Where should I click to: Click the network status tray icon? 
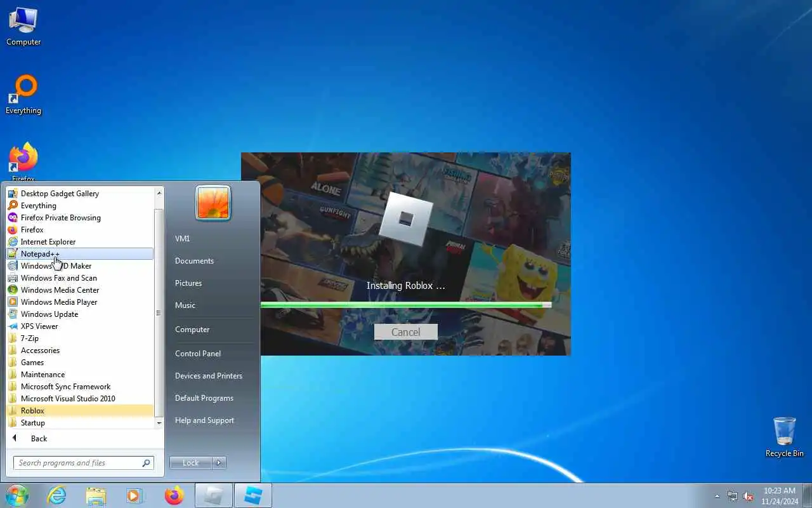733,496
